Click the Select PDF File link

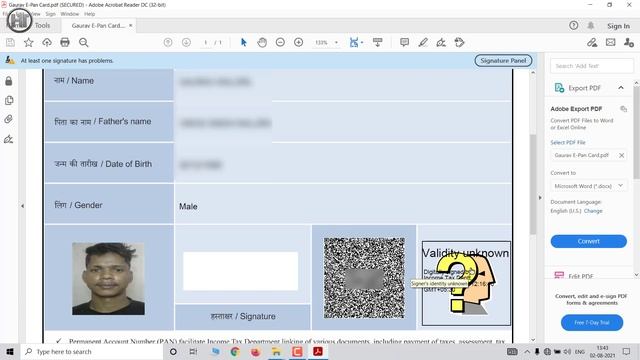(568, 142)
